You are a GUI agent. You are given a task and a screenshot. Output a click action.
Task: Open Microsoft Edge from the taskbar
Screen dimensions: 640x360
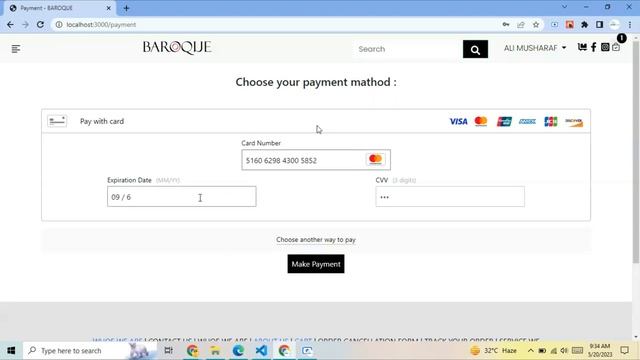coord(238,350)
